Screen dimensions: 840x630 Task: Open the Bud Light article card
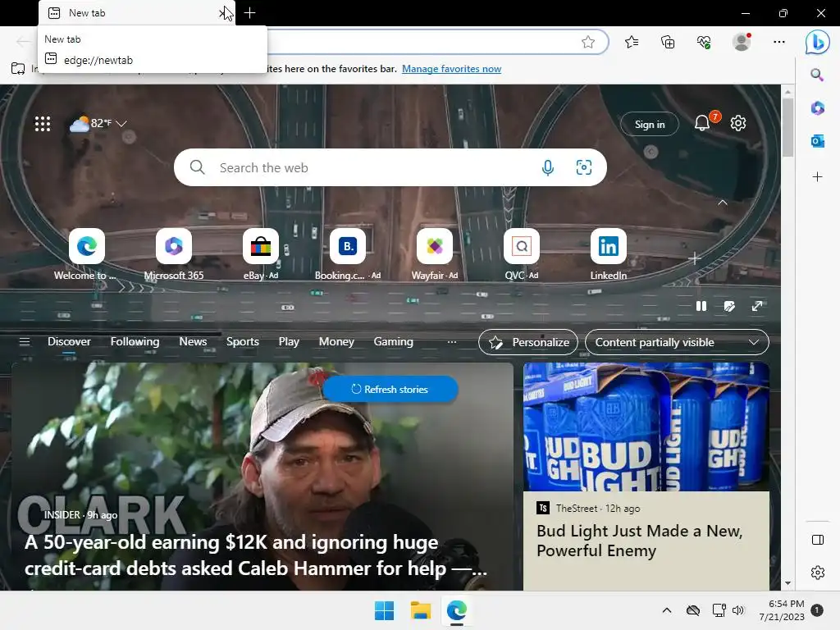point(646,477)
